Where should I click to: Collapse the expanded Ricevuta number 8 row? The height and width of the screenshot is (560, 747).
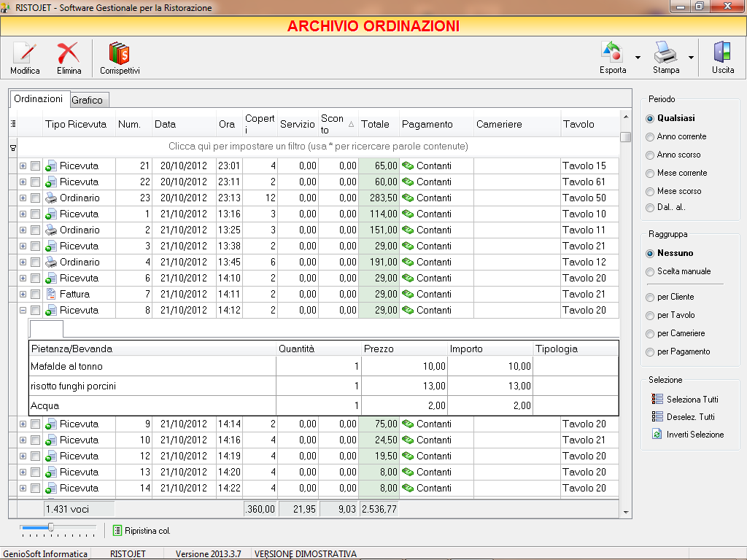click(x=23, y=310)
